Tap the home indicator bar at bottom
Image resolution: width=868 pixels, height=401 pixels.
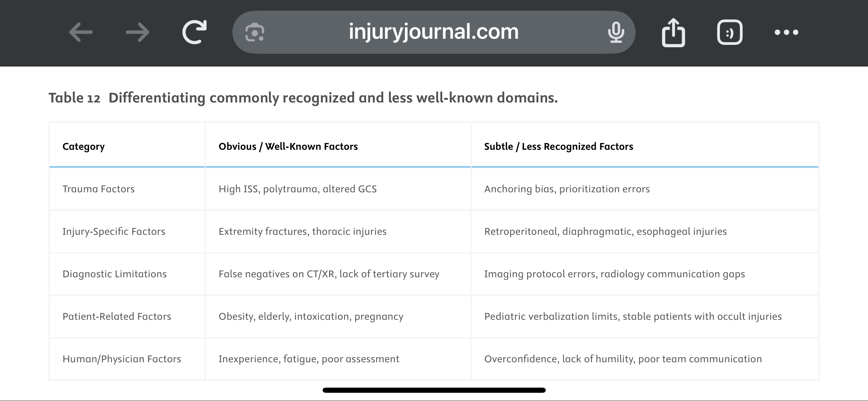[434, 390]
